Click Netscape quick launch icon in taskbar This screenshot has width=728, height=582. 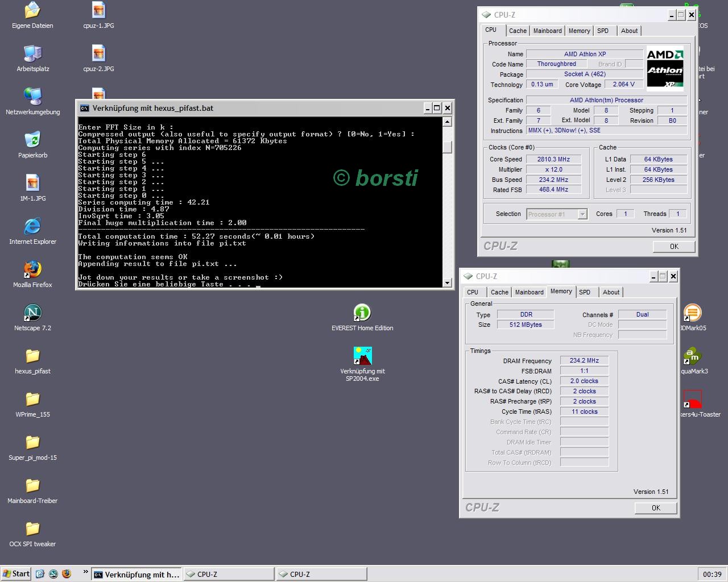click(53, 573)
